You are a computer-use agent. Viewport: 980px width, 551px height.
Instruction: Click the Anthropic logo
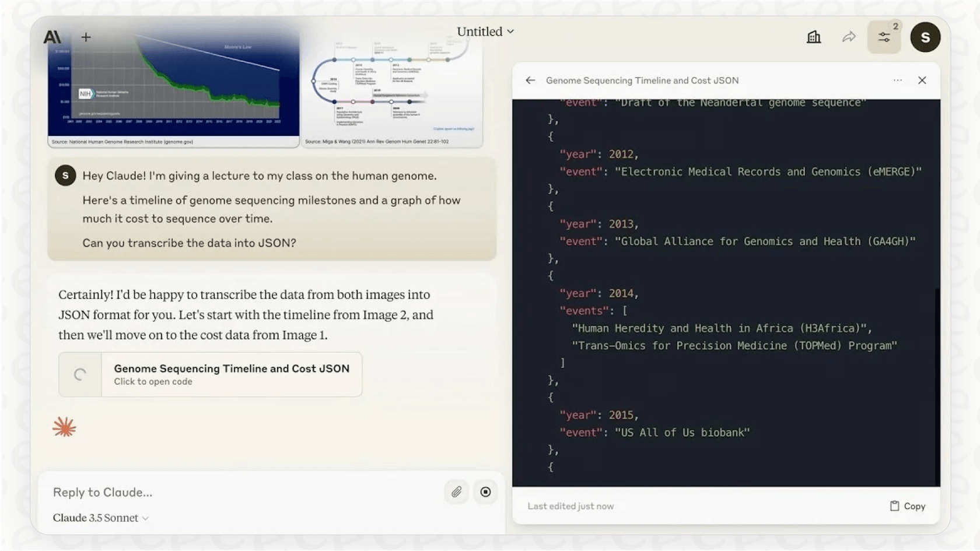click(x=52, y=36)
